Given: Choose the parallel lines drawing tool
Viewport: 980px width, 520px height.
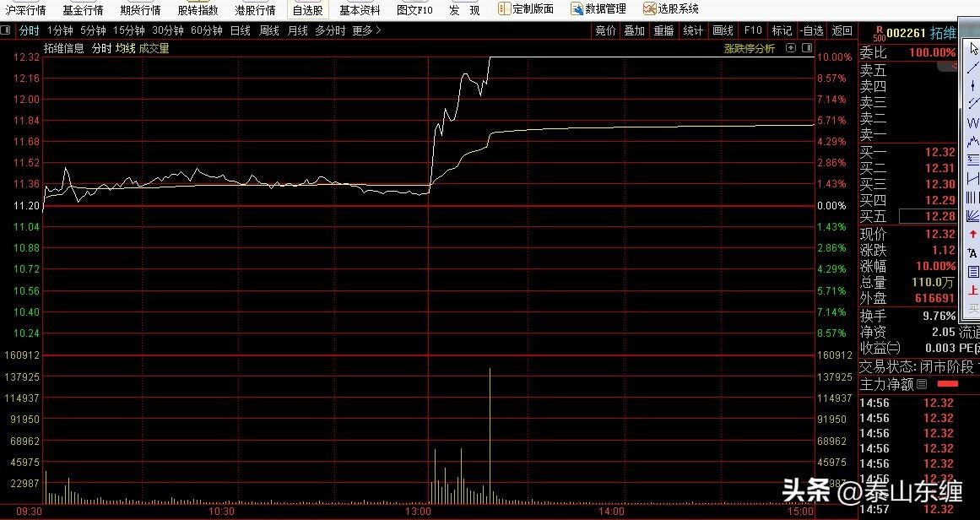Looking at the screenshot, I should point(973,104).
